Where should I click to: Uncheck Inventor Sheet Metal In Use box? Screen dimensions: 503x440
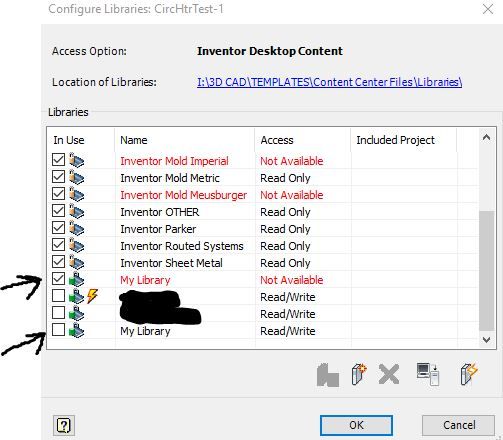tap(58, 262)
